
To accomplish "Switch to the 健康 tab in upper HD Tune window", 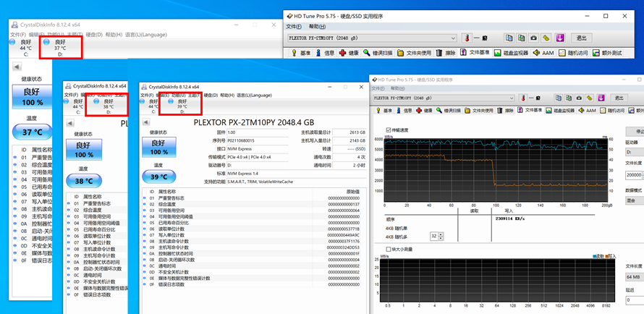I will 349,53.
